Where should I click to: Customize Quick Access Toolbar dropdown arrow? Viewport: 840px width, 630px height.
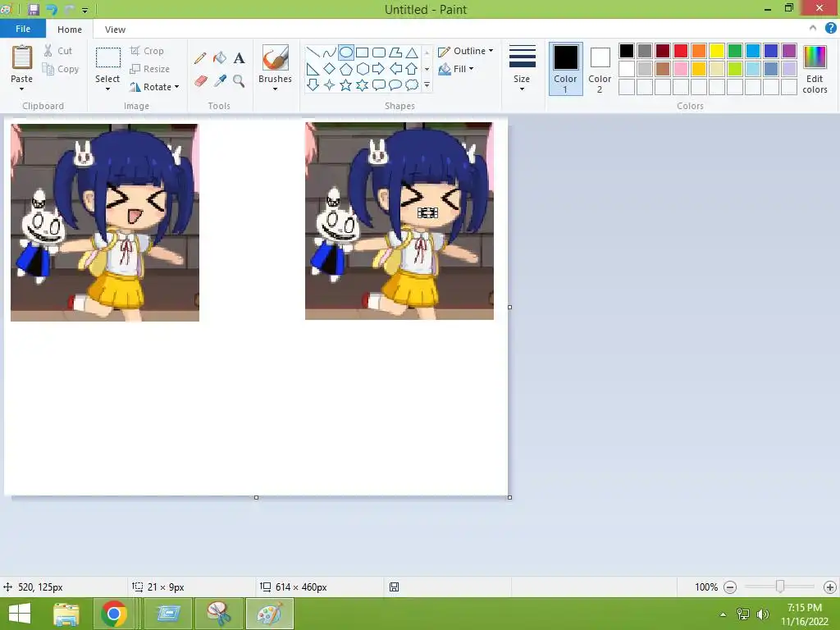pyautogui.click(x=84, y=10)
